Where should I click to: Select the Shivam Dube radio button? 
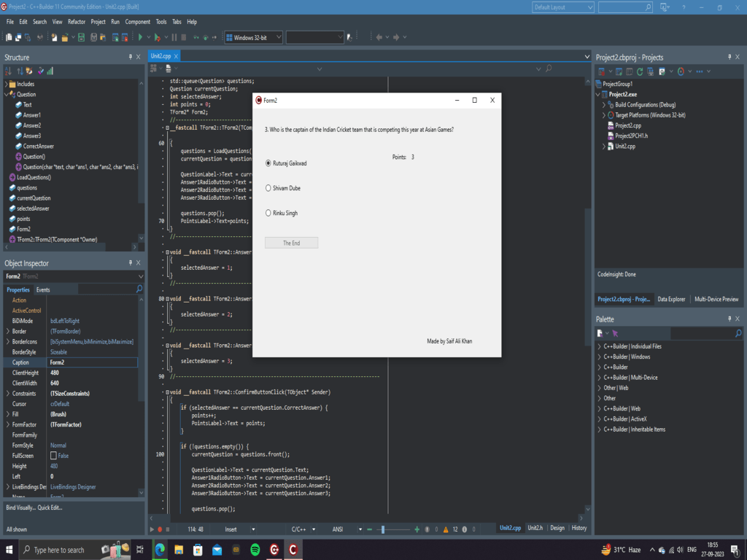click(x=268, y=188)
